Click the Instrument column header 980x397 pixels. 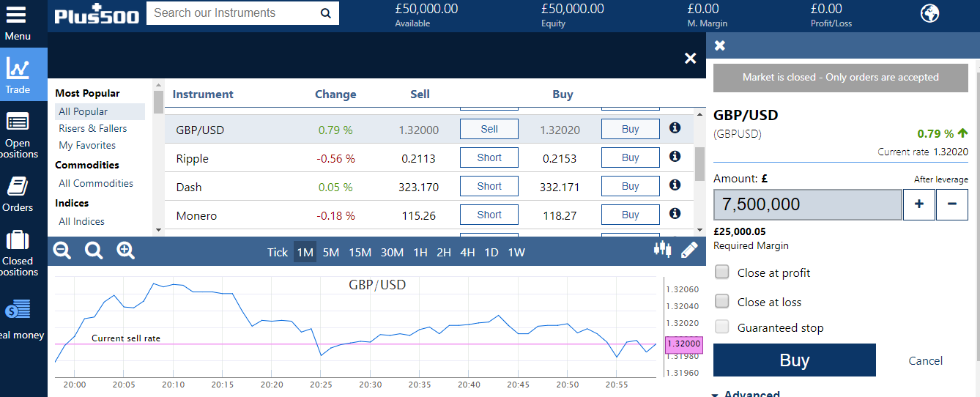[x=203, y=94]
